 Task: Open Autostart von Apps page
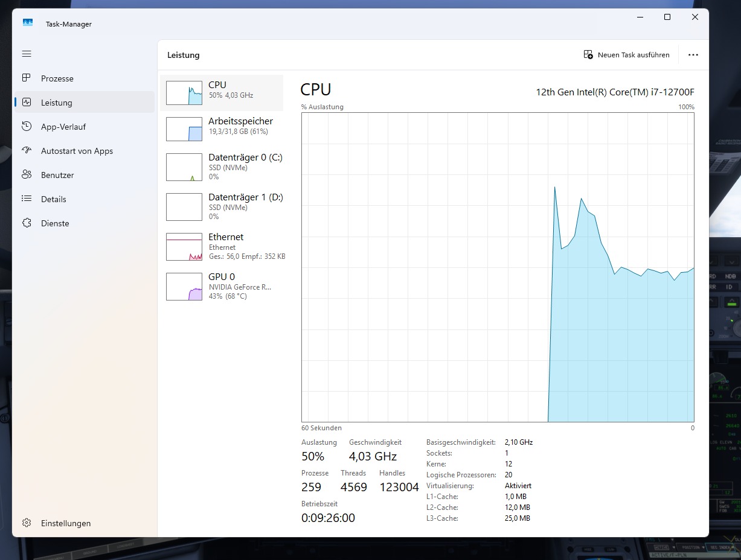[85, 151]
